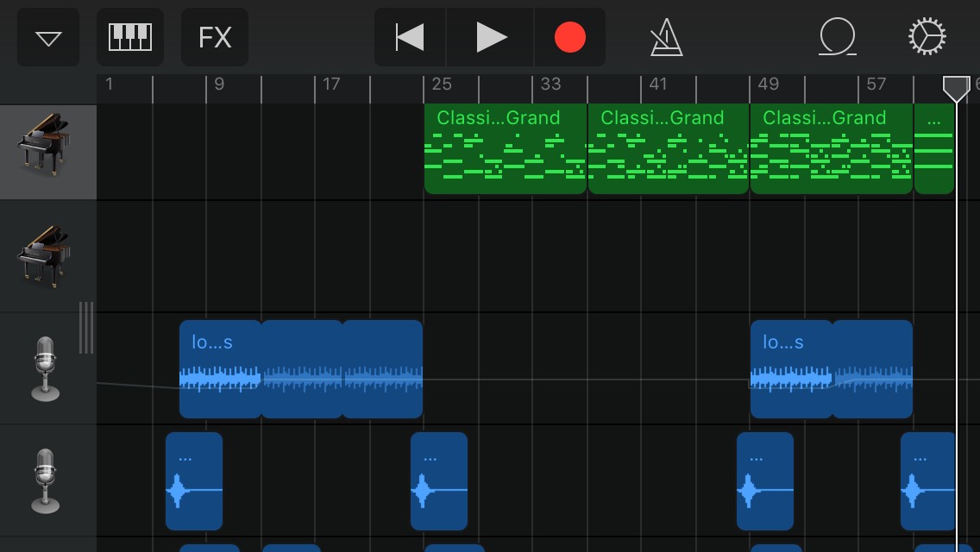Start playback with the play button

coord(491,37)
